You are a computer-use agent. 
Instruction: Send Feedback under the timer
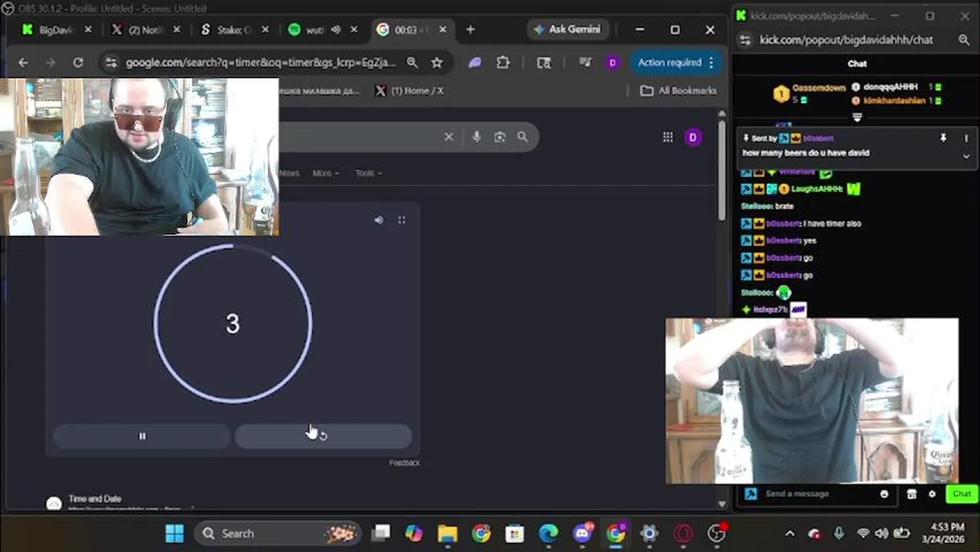(x=404, y=463)
